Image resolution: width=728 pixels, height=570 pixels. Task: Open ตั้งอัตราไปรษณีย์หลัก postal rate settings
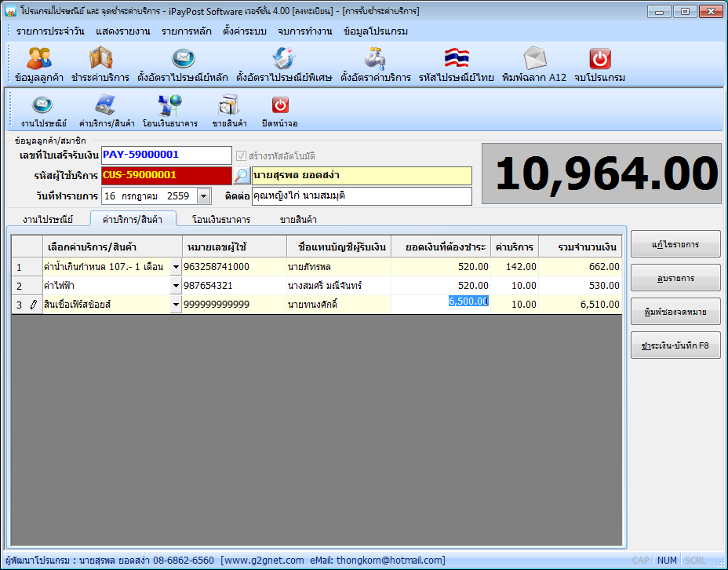coord(183,60)
